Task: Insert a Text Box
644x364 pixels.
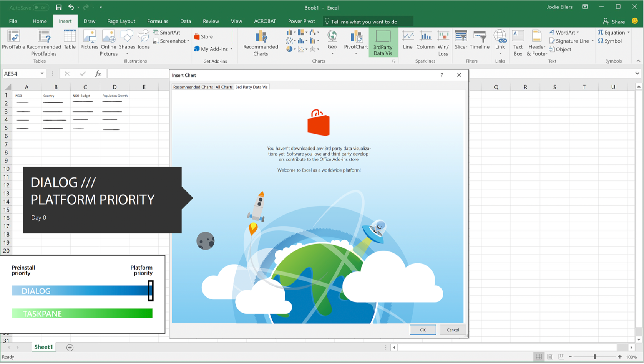Action: (518, 43)
